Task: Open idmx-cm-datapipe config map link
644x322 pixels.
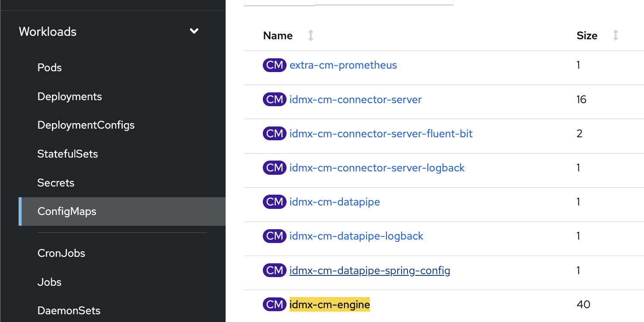Action: [x=335, y=202]
